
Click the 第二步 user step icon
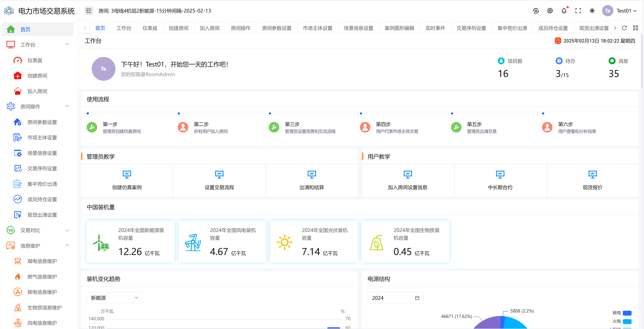[183, 127]
